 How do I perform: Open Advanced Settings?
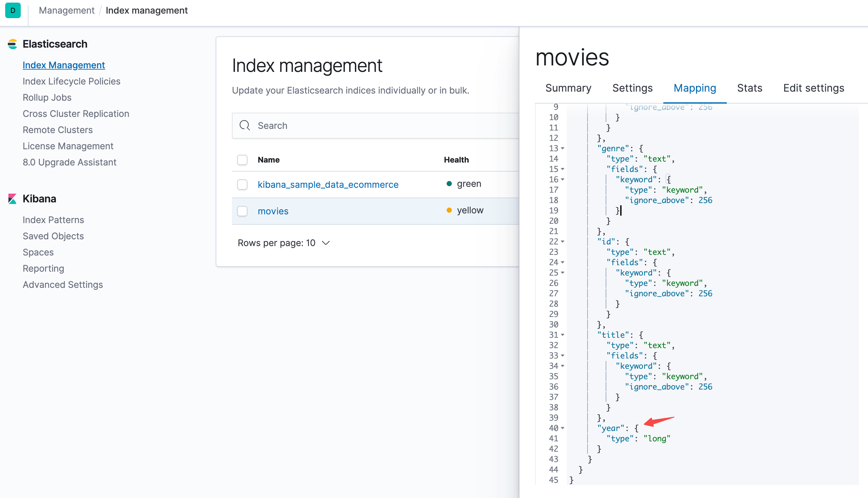(63, 285)
